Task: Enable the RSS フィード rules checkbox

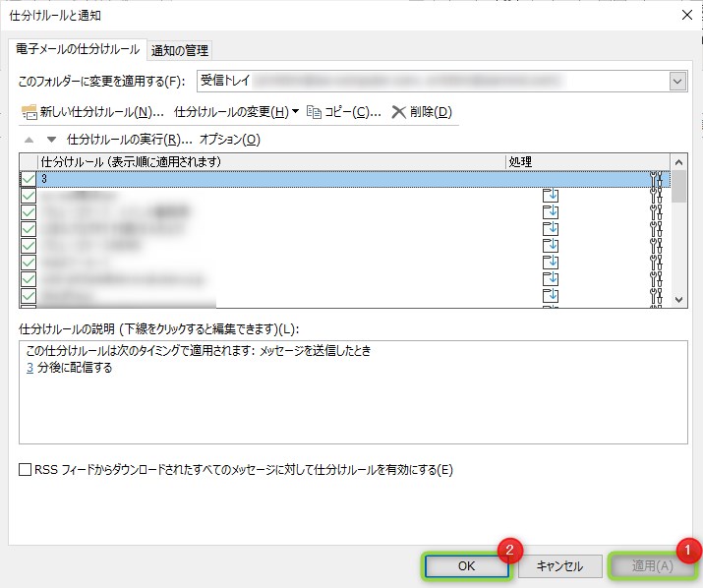Action: [x=26, y=470]
